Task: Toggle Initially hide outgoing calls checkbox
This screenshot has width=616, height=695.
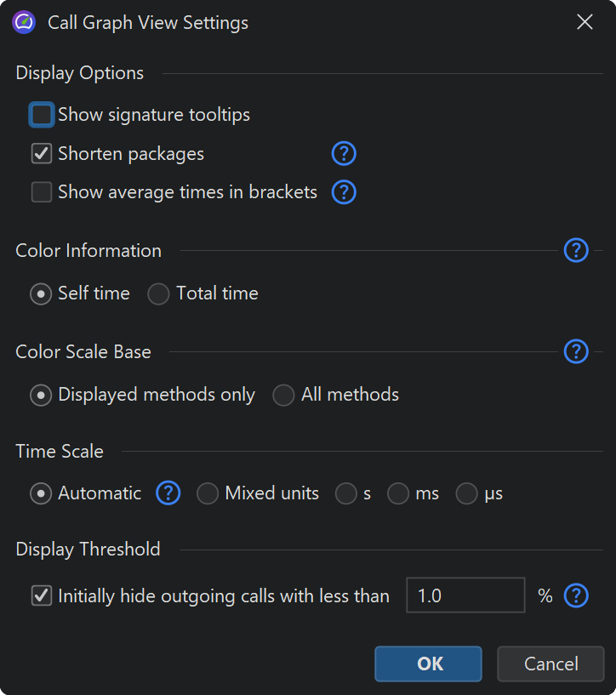Action: pyautogui.click(x=42, y=596)
